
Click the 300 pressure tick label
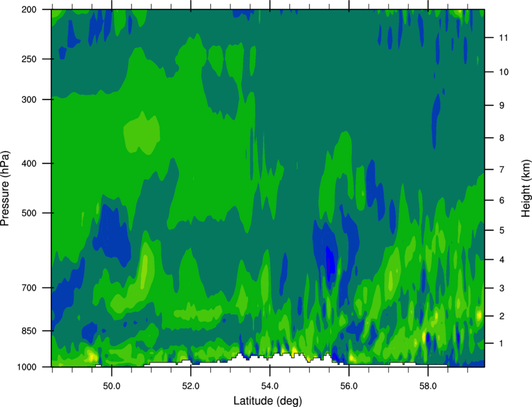pyautogui.click(x=29, y=100)
